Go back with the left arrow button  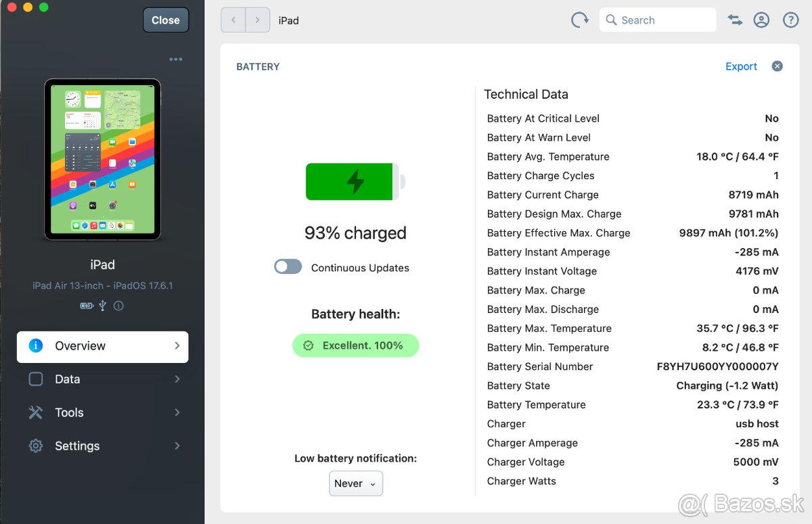coord(233,20)
